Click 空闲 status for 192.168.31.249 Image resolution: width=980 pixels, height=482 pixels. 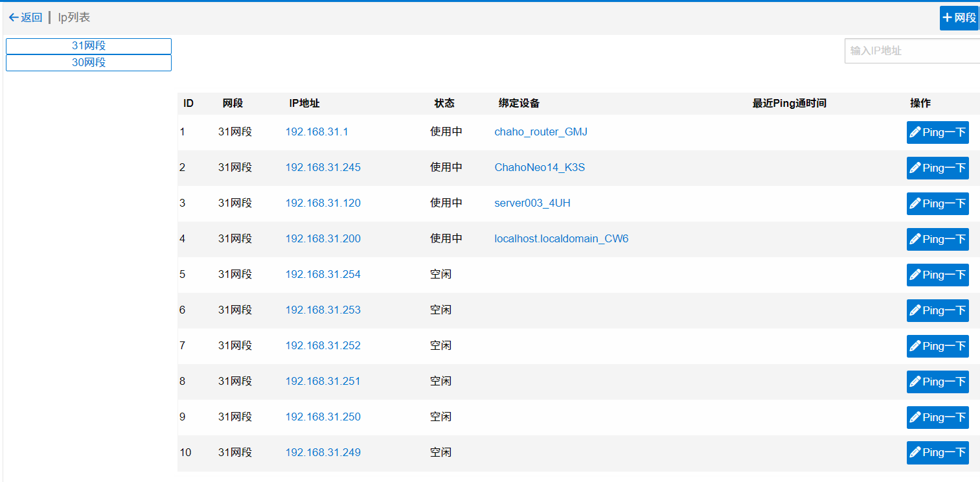pos(440,452)
